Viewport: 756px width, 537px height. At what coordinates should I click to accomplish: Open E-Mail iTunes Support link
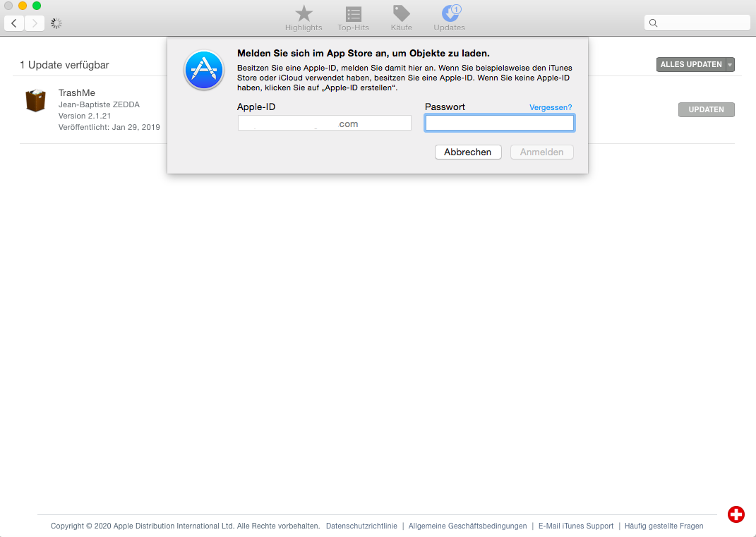576,526
